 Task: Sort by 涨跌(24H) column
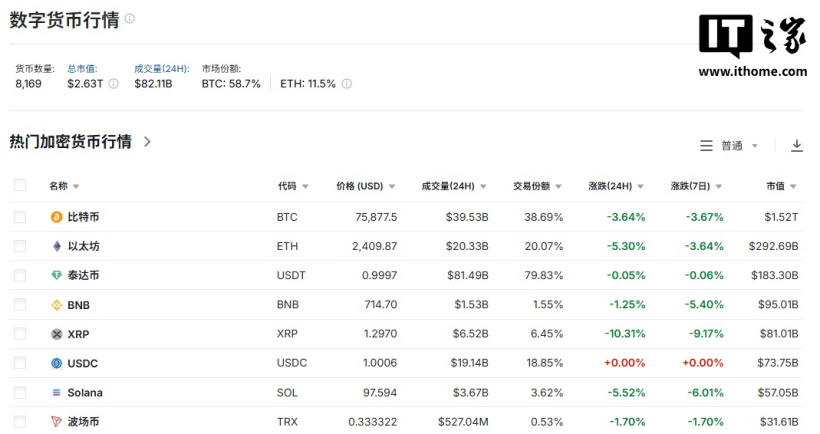click(616, 186)
